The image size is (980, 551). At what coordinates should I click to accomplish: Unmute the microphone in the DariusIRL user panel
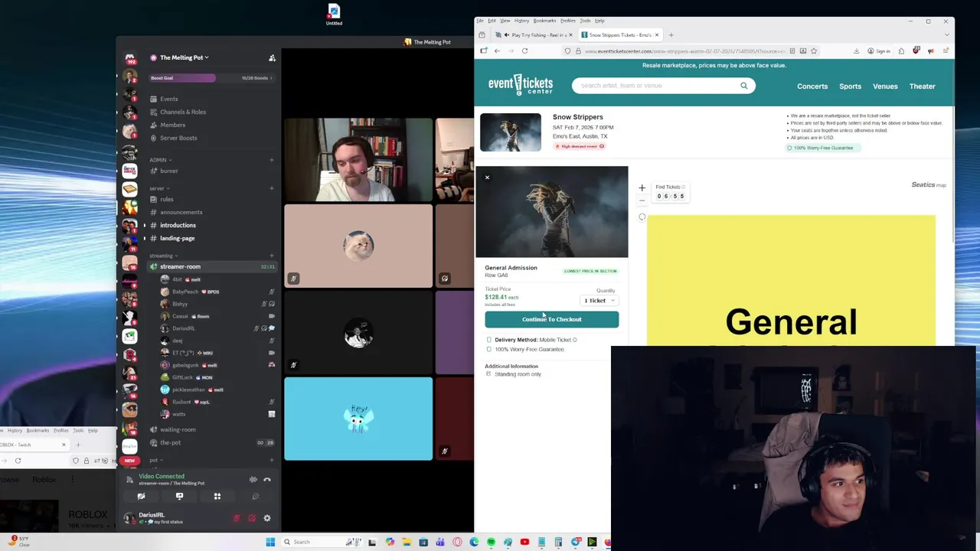click(237, 518)
